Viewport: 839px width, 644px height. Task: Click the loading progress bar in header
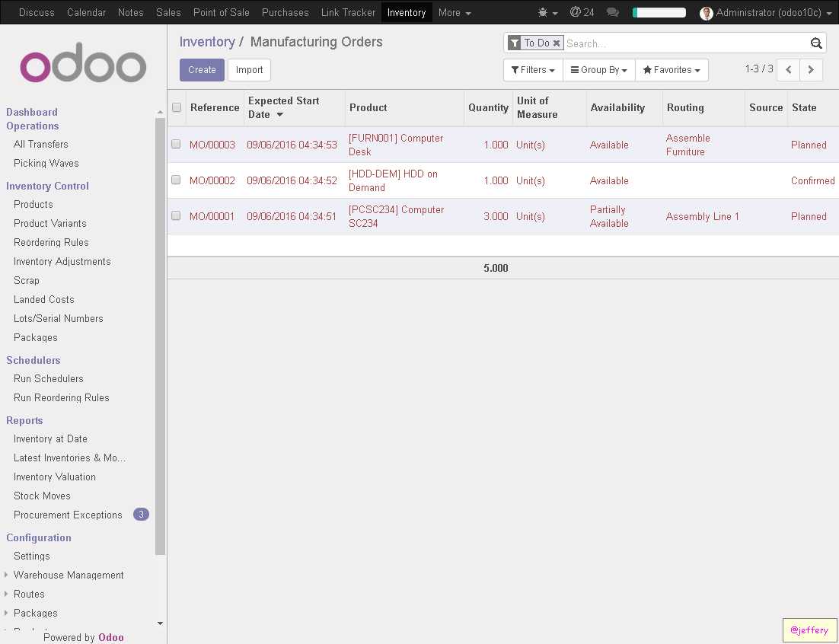coord(659,12)
